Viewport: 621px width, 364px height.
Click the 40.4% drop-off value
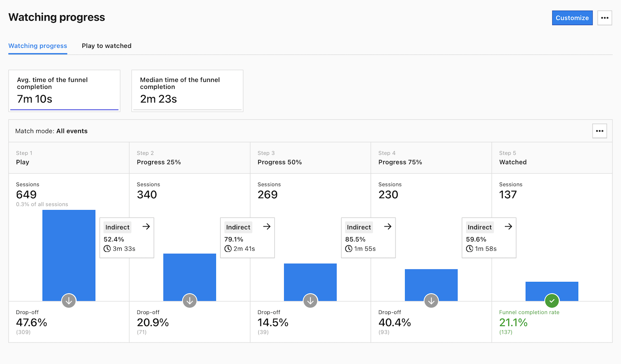click(395, 323)
